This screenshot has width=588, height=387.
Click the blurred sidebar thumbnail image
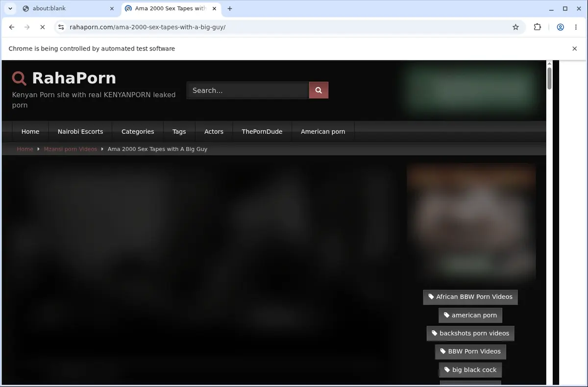[471, 222]
